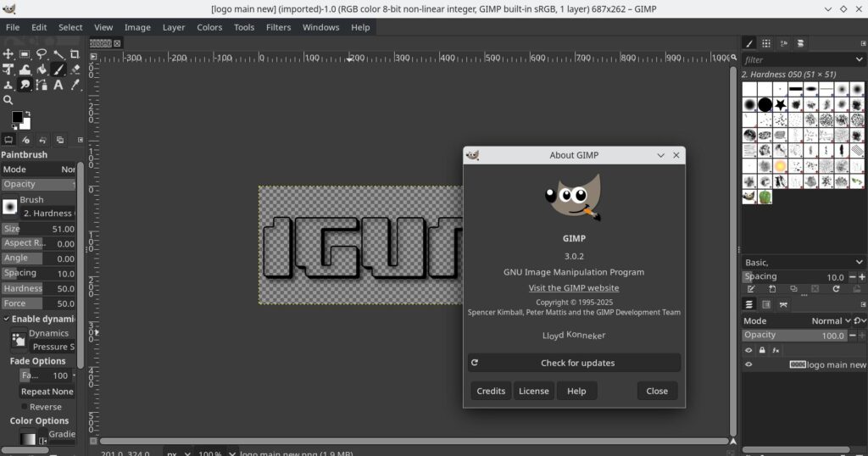Toggle visibility of logo main new layer
868x456 pixels.
click(748, 364)
